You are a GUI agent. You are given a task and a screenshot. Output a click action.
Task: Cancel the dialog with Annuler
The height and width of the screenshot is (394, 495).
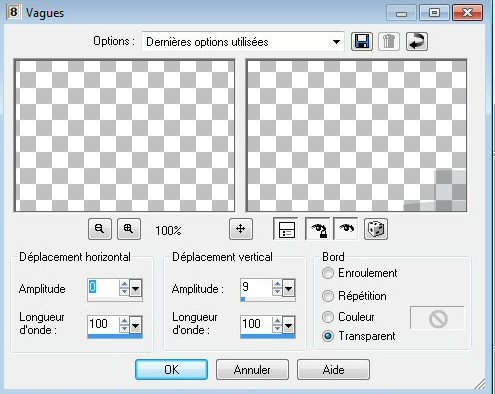point(252,369)
